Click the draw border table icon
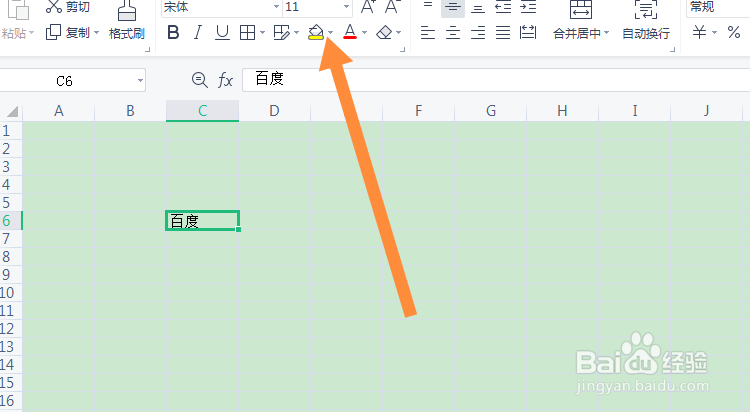This screenshot has width=750, height=412. click(x=281, y=33)
